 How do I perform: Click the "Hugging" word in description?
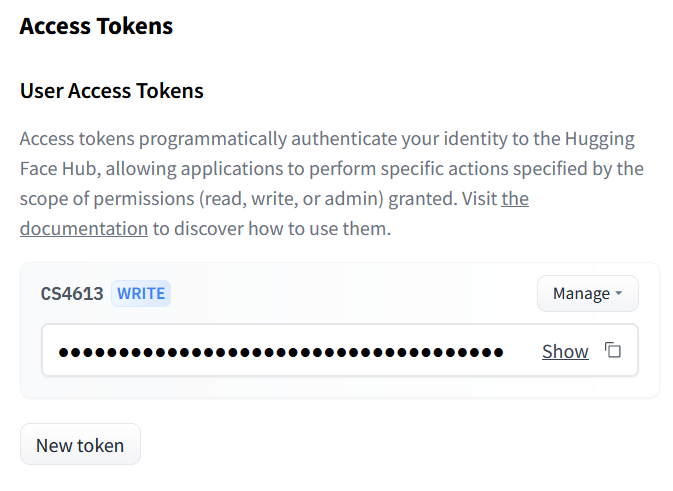[602, 138]
